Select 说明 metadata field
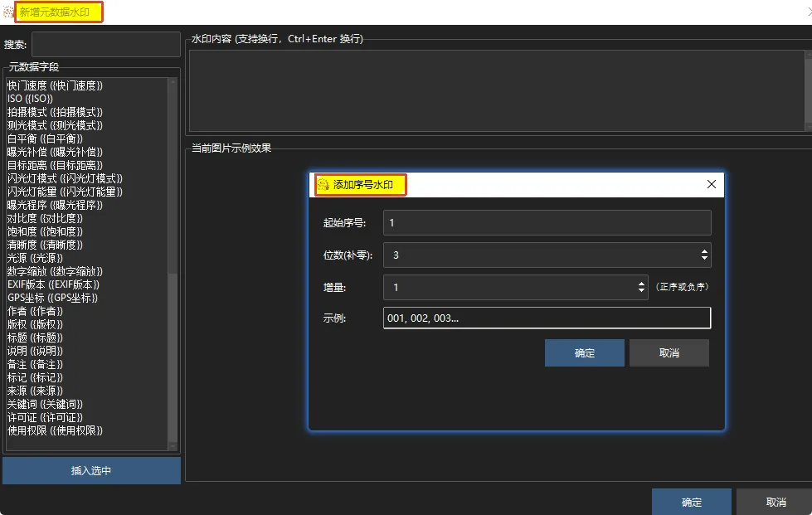Screen dimensions: 812x515 click(x=35, y=351)
